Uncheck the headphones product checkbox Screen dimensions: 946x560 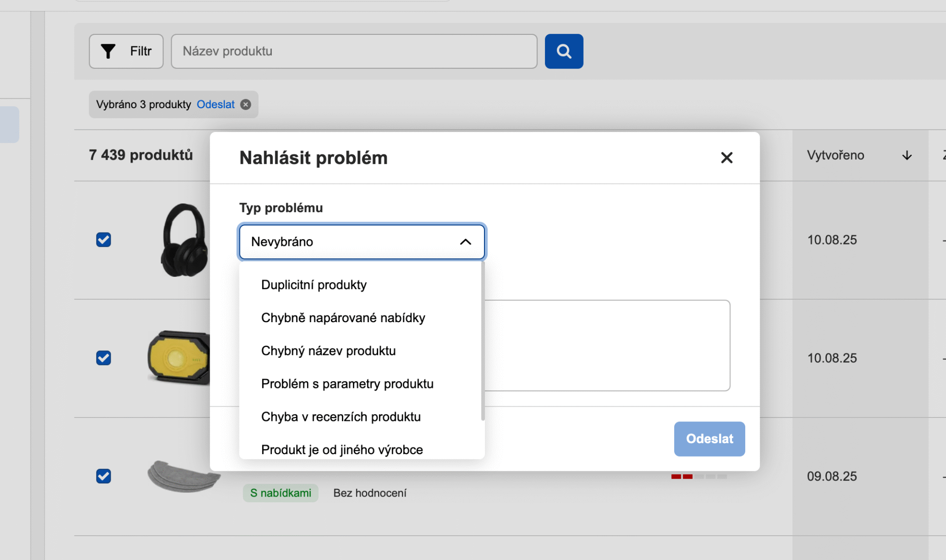[x=103, y=240]
